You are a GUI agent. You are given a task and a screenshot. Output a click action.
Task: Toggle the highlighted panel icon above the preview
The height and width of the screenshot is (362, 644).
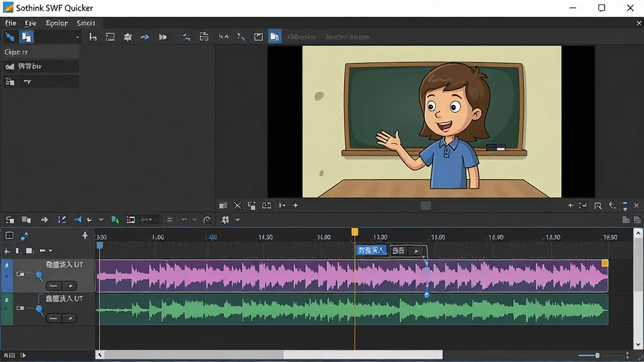pos(274,37)
